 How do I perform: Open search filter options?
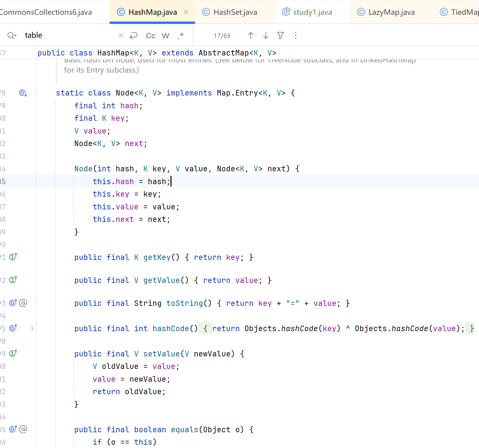pyautogui.click(x=281, y=35)
